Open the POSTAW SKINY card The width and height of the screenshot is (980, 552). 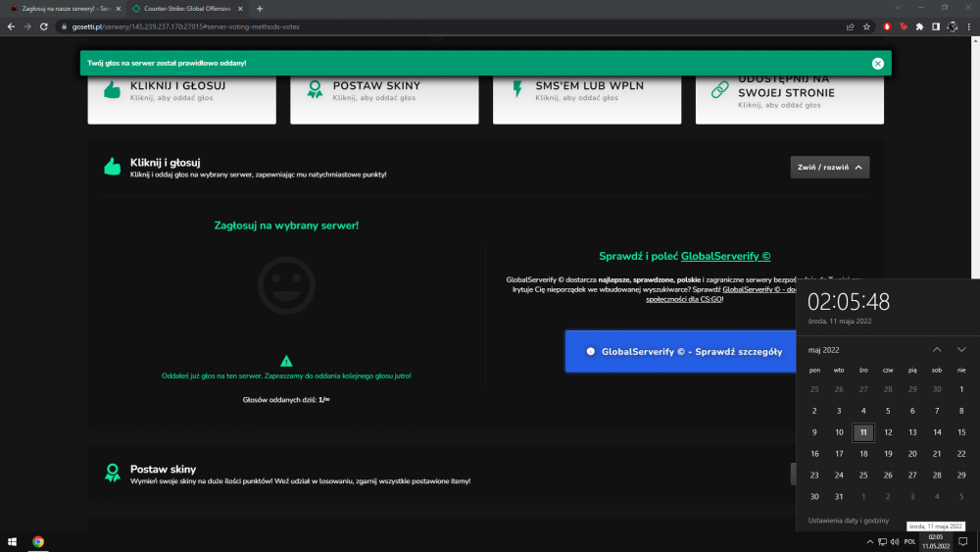[384, 99]
